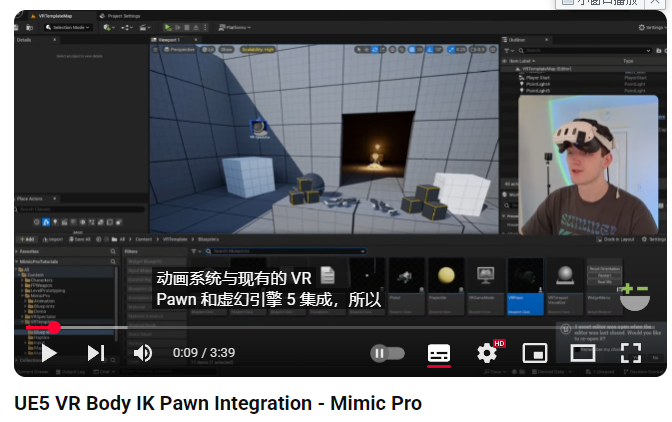Viewport: 672px width, 422px height.
Task: Open the editor's Settings in the top-right toolbar
Action: click(x=651, y=27)
